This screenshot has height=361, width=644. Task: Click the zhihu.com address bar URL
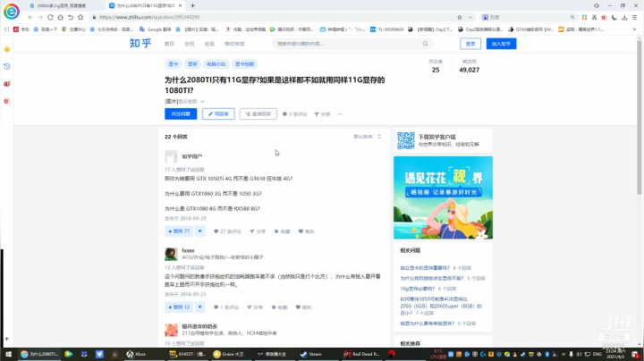coord(149,17)
